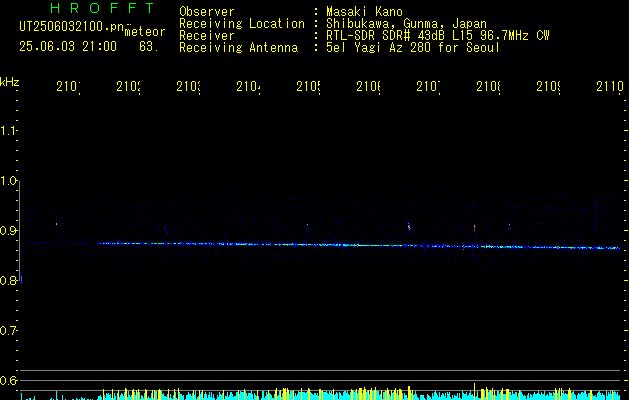Click the date stamp 25.06.03 21:00
Screen dimensions: 629x400
pos(68,47)
